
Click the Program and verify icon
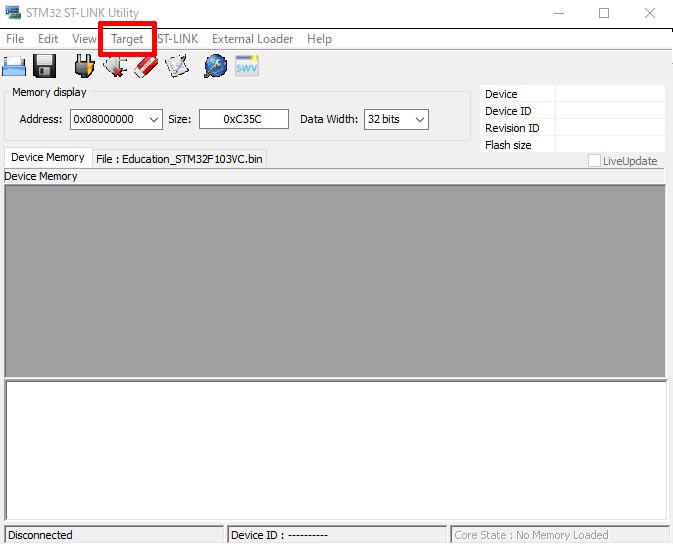[x=177, y=66]
